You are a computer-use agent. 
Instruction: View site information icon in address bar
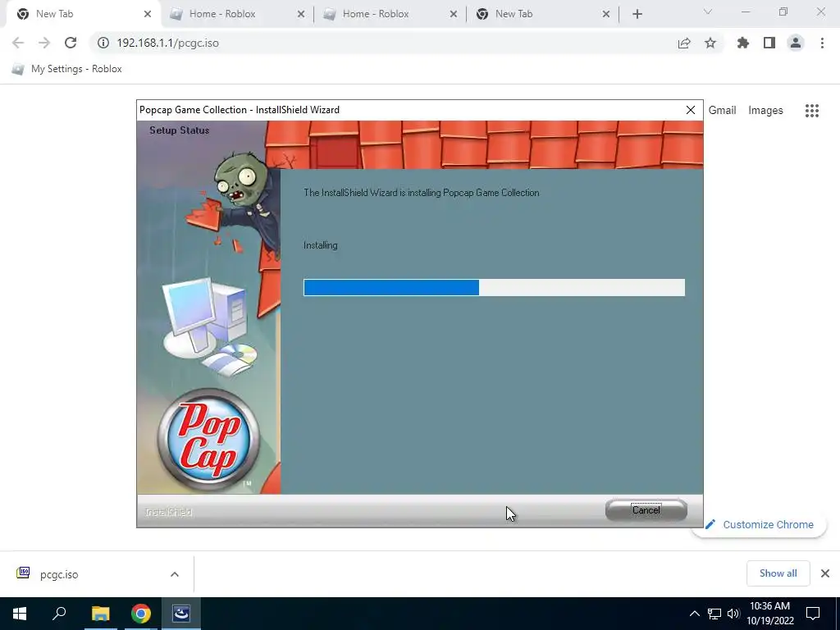(x=103, y=43)
